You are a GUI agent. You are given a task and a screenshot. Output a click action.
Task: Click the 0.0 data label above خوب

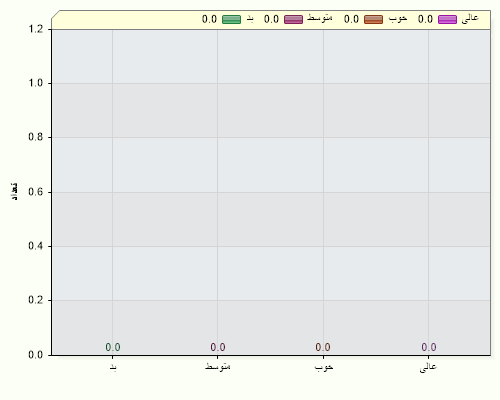323,347
